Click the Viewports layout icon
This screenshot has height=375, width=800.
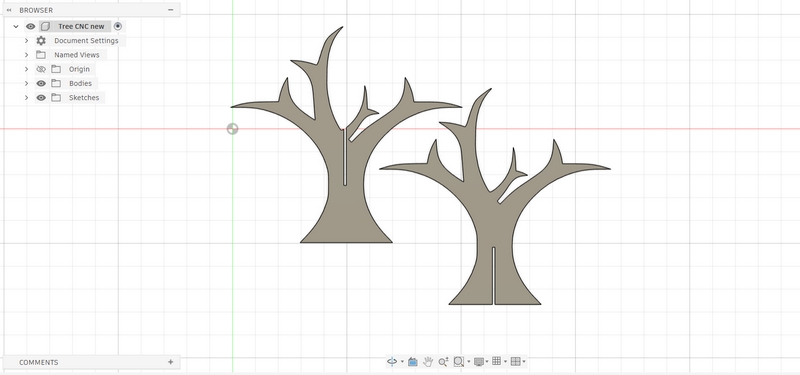click(x=515, y=361)
